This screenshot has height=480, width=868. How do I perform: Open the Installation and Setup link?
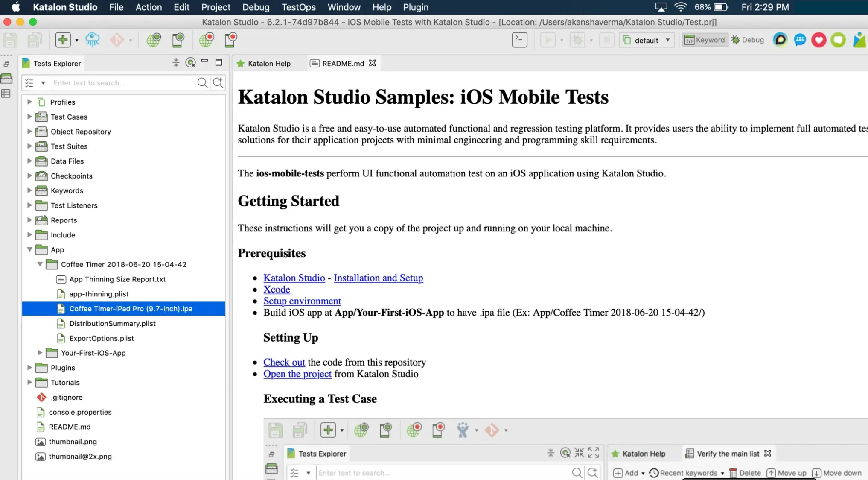pos(378,278)
